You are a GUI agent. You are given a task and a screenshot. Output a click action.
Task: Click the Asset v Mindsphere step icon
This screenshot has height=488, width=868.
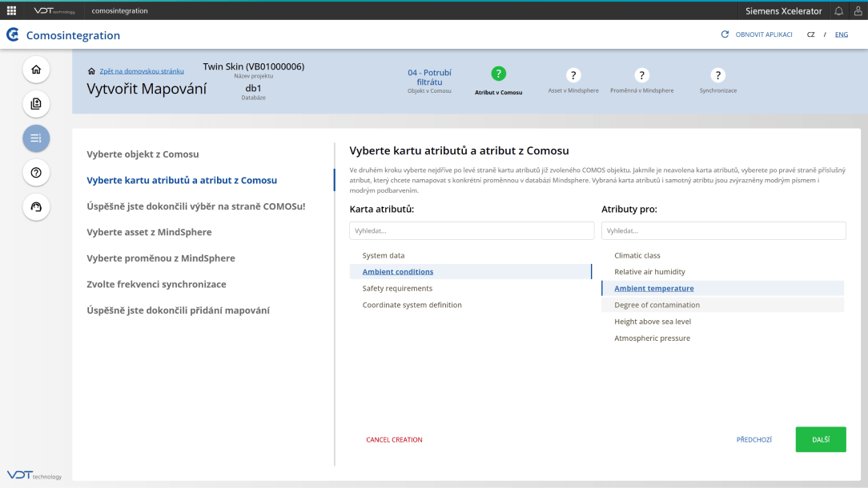click(573, 75)
